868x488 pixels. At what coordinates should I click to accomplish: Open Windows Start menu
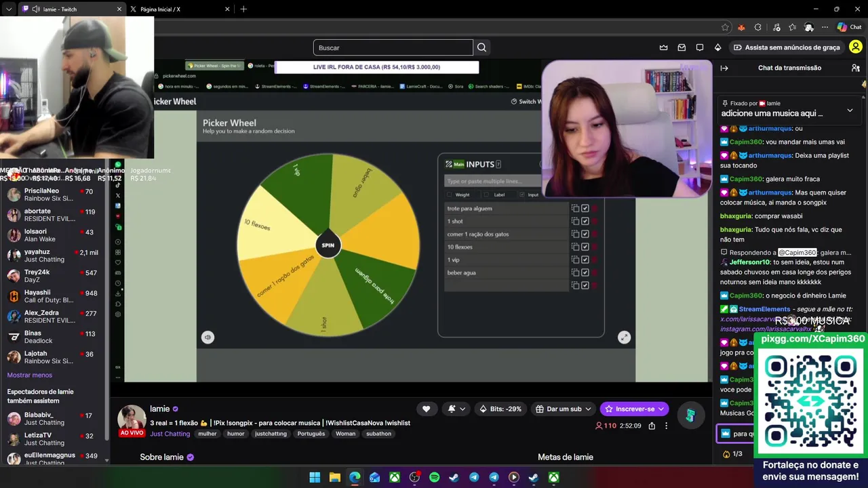click(315, 478)
